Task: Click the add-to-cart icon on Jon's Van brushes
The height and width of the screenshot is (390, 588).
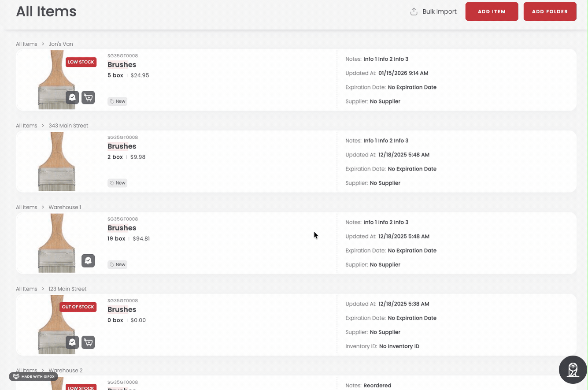Action: click(x=88, y=97)
